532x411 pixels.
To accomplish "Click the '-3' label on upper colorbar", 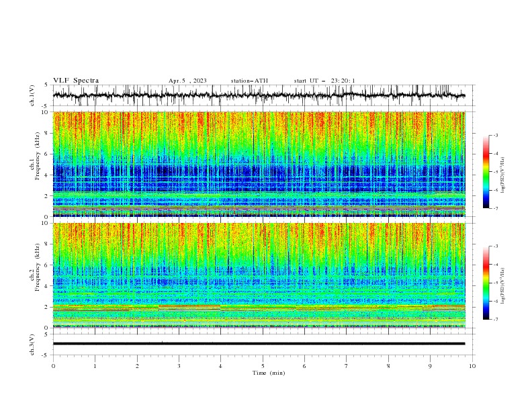I will [x=495, y=135].
